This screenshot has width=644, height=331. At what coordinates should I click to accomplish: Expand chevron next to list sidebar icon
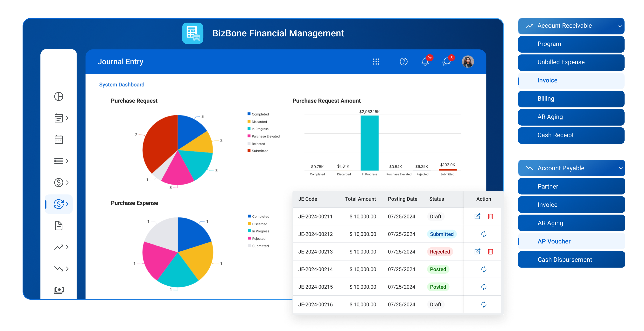(67, 161)
